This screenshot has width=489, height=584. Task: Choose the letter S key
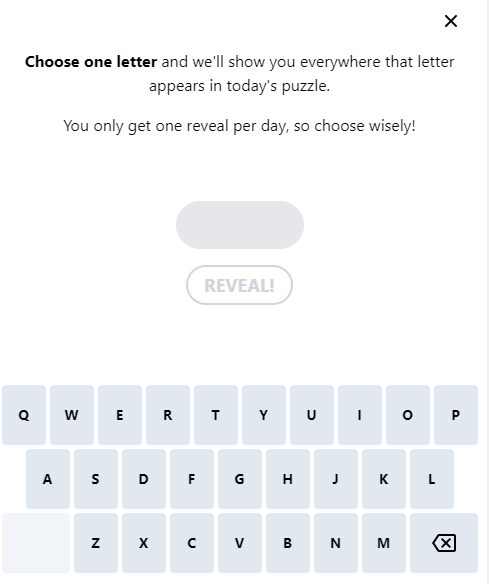[x=96, y=479]
